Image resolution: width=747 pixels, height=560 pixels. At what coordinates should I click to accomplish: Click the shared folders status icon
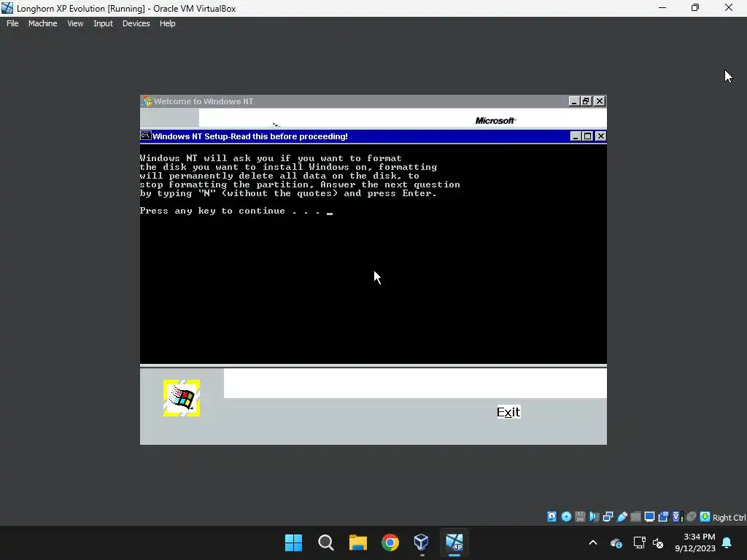tap(635, 517)
